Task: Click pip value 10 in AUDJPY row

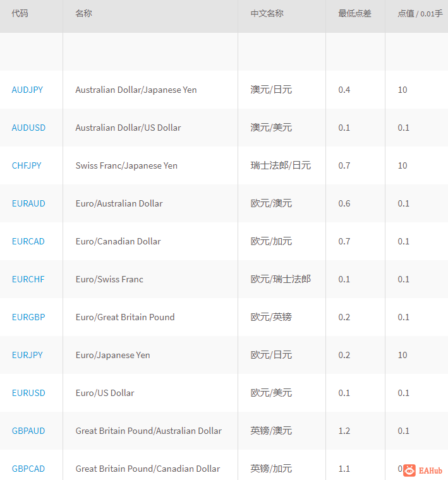Action: [x=403, y=90]
